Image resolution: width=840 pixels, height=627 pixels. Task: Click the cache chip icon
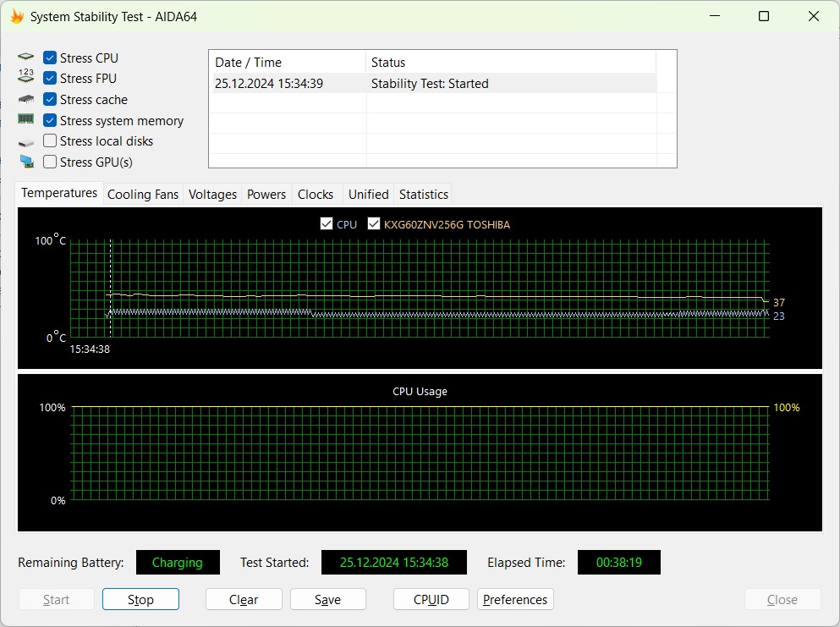26,99
